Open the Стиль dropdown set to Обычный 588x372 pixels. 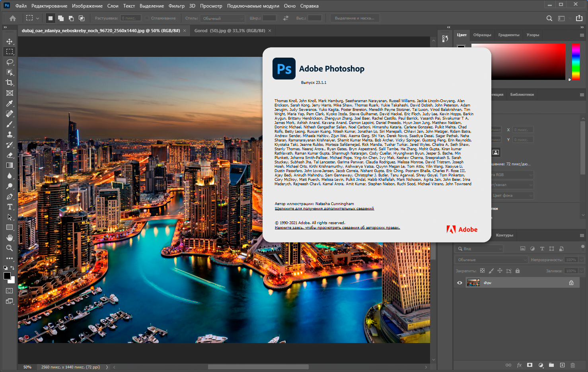(223, 18)
